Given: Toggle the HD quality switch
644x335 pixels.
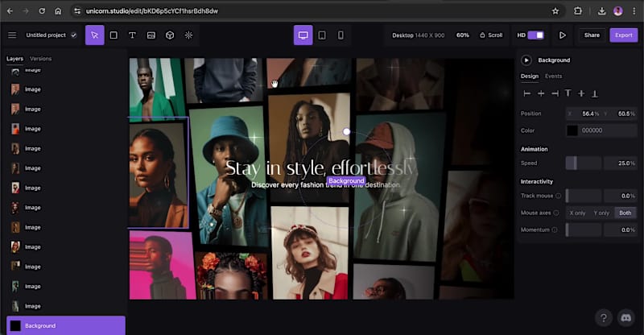Looking at the screenshot, I should coord(535,35).
